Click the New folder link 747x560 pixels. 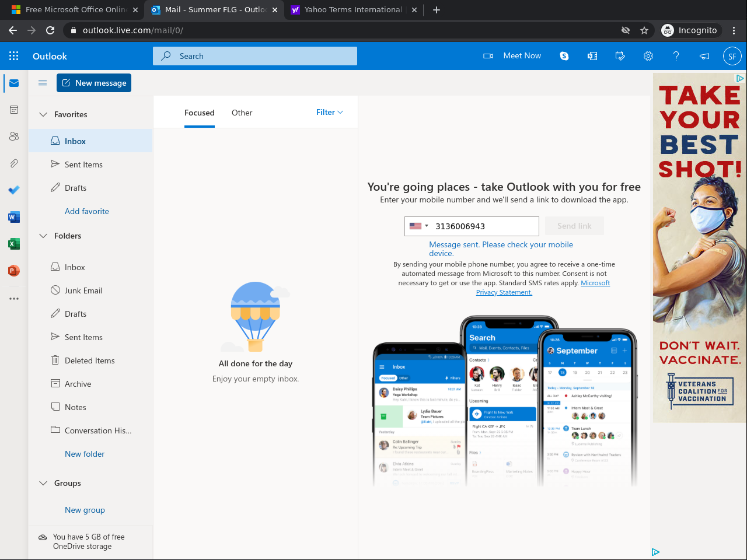pyautogui.click(x=85, y=454)
